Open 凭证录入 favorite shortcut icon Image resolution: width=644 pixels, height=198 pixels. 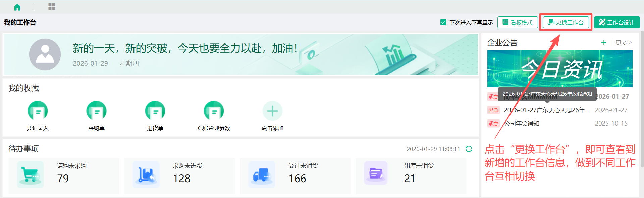pyautogui.click(x=38, y=111)
